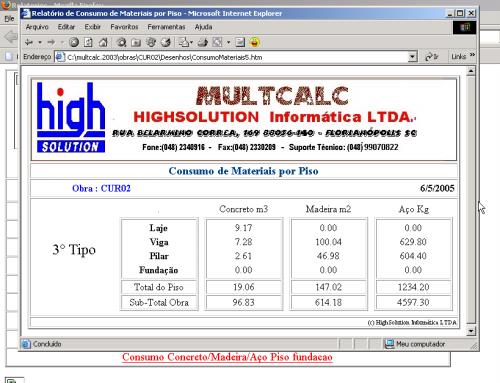Image resolution: width=500 pixels, height=383 pixels.
Task: Open the address bar dropdown arrow
Action: [x=413, y=57]
